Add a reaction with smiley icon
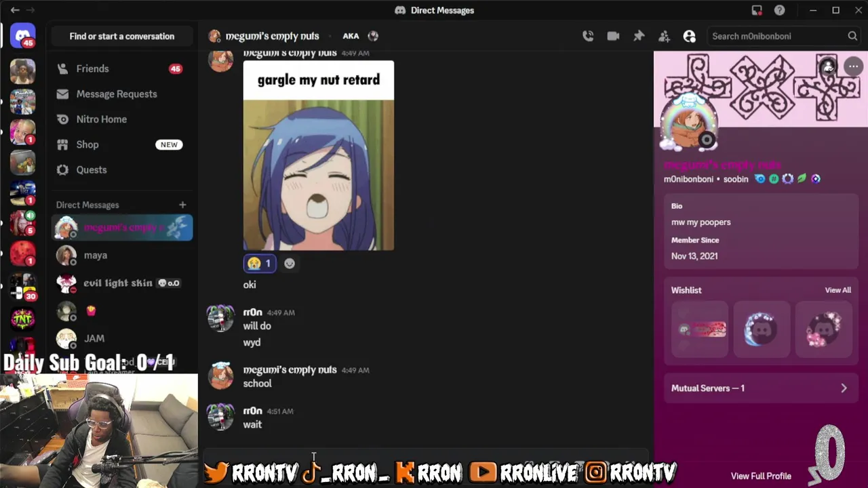 [290, 264]
